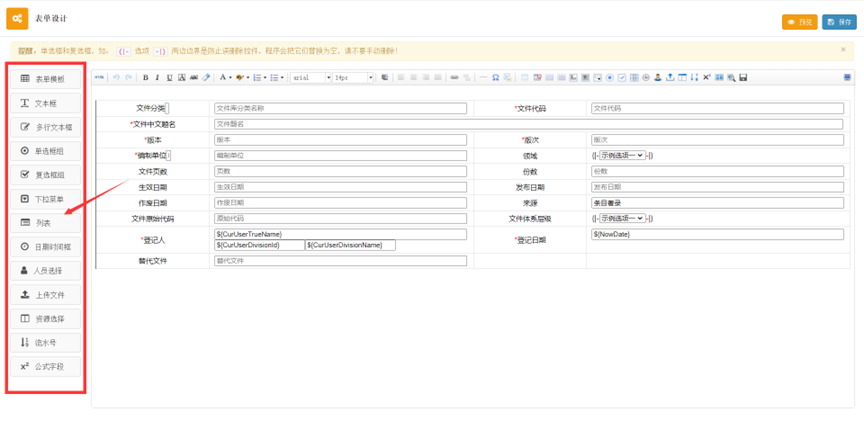
Task: Apply the background highlight color icon
Action: pos(240,78)
